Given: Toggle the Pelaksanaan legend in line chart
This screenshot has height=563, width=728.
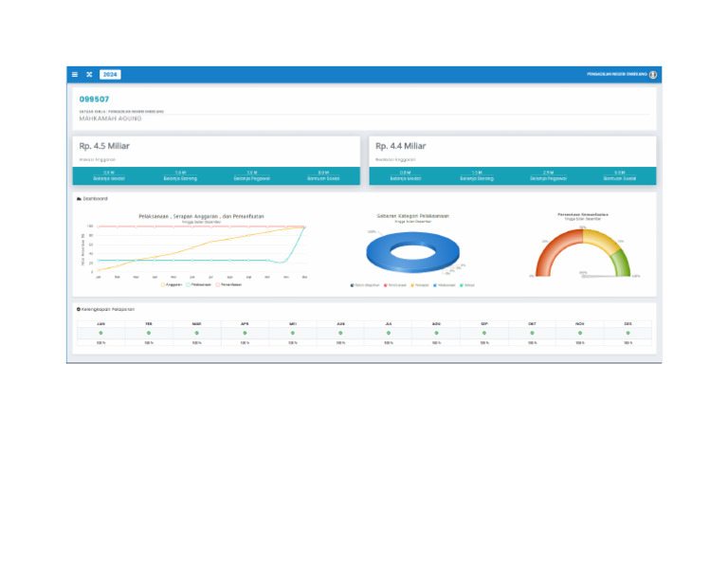Looking at the screenshot, I should pyautogui.click(x=198, y=283).
